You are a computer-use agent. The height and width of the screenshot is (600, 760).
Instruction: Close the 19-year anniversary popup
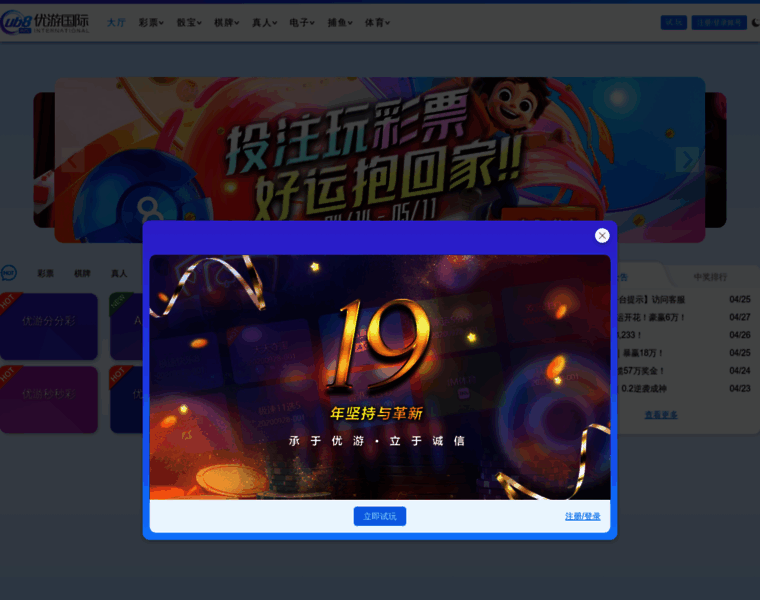pos(602,236)
